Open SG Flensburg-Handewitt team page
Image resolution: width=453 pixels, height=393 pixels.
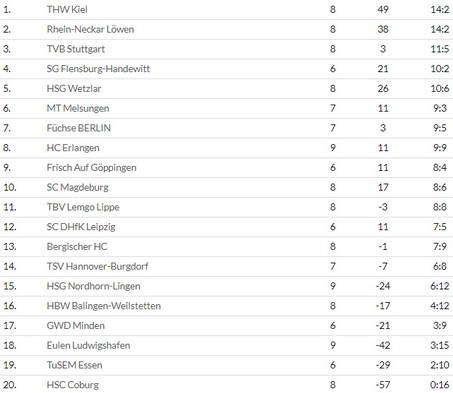(x=98, y=69)
